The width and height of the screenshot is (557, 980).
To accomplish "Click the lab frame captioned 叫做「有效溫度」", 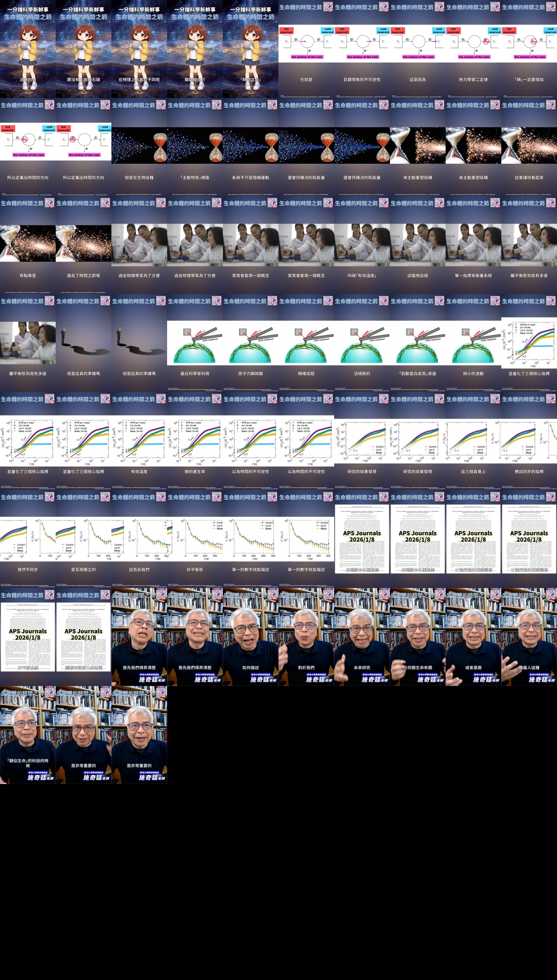I will tap(362, 245).
